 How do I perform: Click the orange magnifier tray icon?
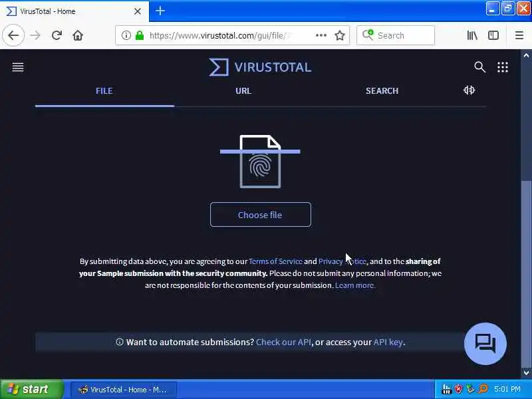[483, 389]
